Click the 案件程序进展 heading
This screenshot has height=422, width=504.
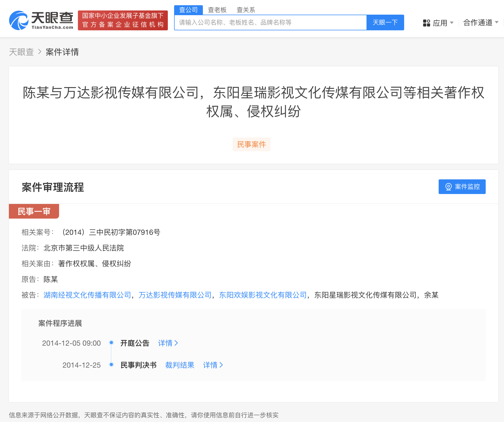[x=60, y=323]
